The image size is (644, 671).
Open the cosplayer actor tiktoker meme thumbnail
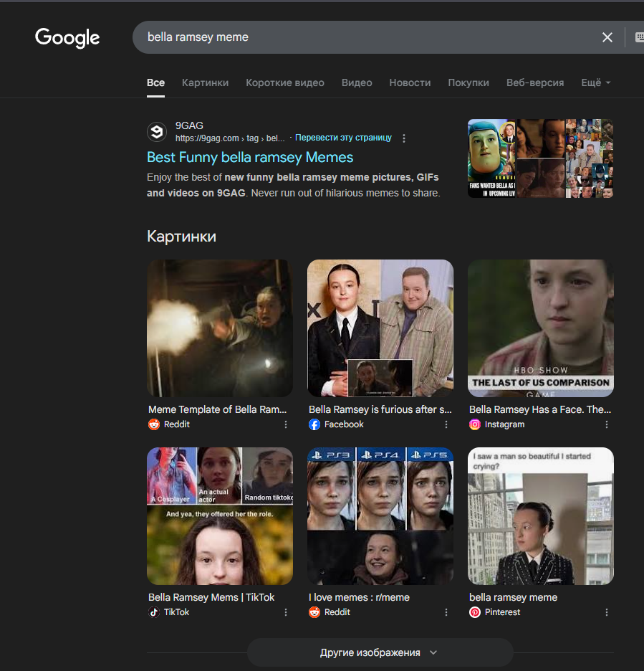click(x=220, y=516)
